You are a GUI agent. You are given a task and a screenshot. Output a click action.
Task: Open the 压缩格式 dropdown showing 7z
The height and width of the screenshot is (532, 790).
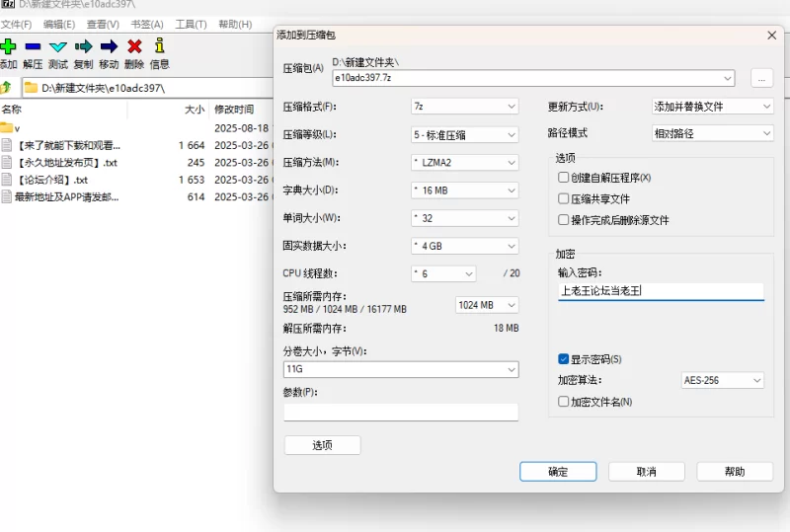(x=464, y=107)
